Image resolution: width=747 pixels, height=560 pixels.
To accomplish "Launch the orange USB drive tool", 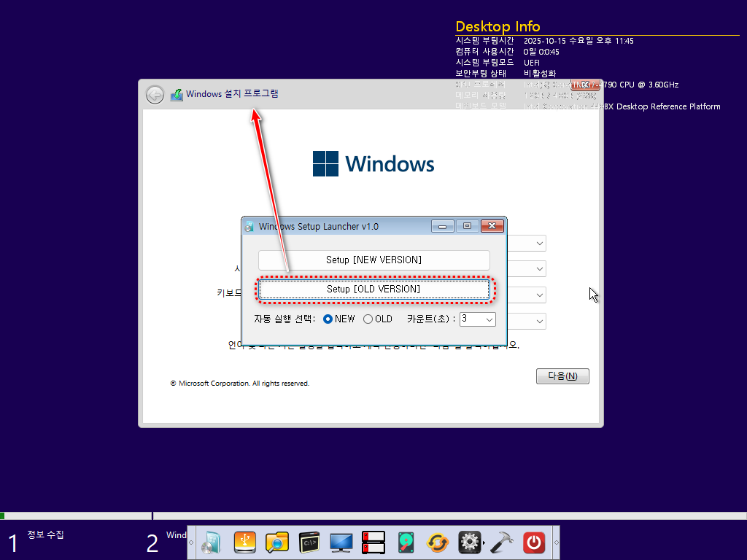I will point(245,542).
